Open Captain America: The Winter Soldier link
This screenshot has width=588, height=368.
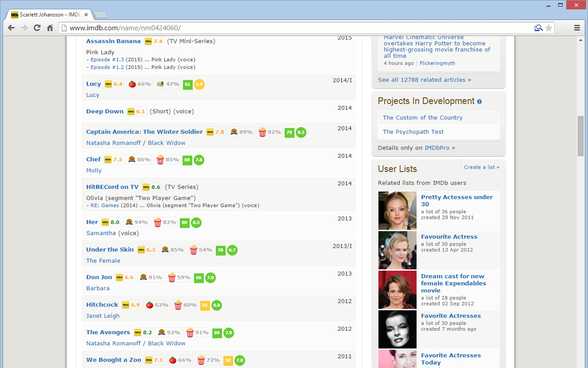click(144, 132)
